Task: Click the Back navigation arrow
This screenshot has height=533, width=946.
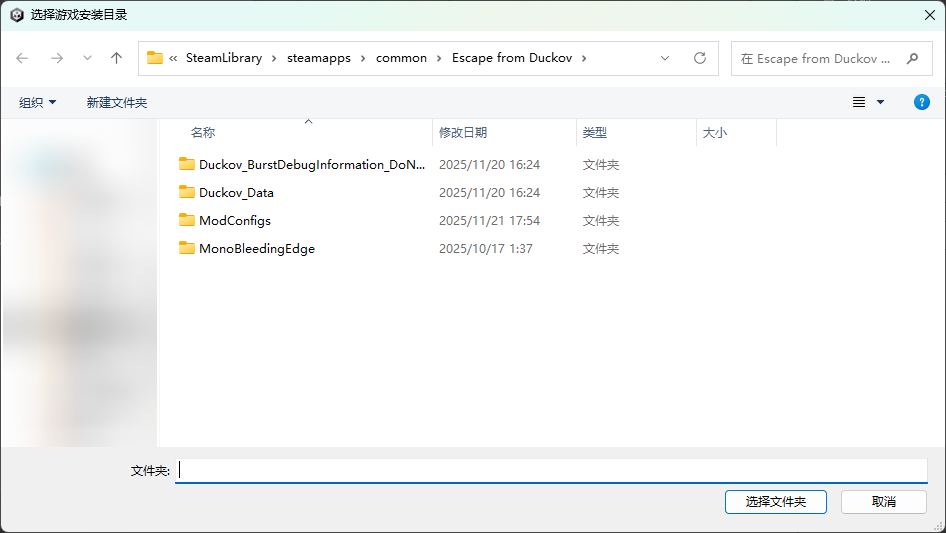Action: pos(23,58)
